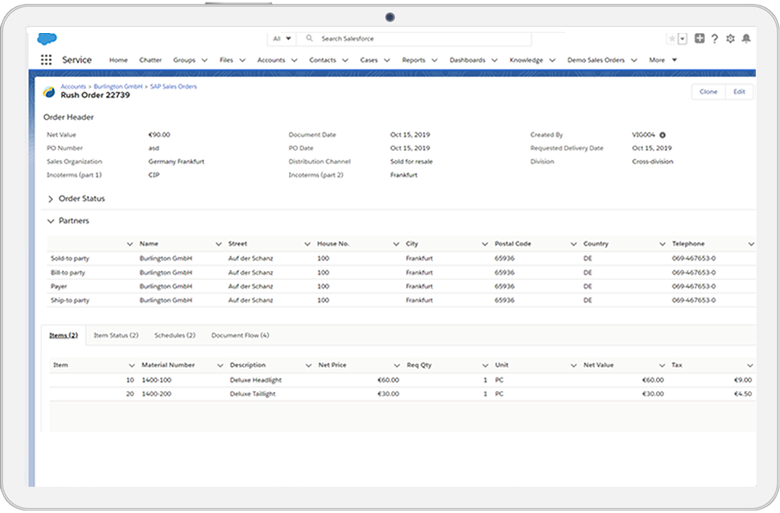
Task: Open the Tax column menu chevron
Action: coord(750,365)
